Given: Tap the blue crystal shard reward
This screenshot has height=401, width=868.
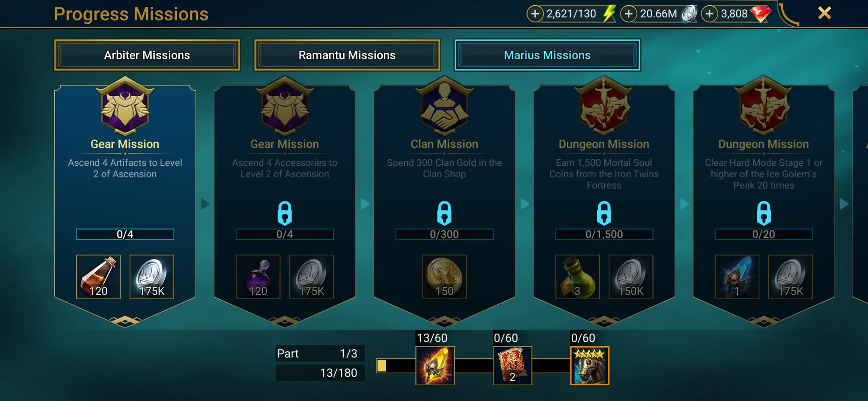Looking at the screenshot, I should click(737, 277).
